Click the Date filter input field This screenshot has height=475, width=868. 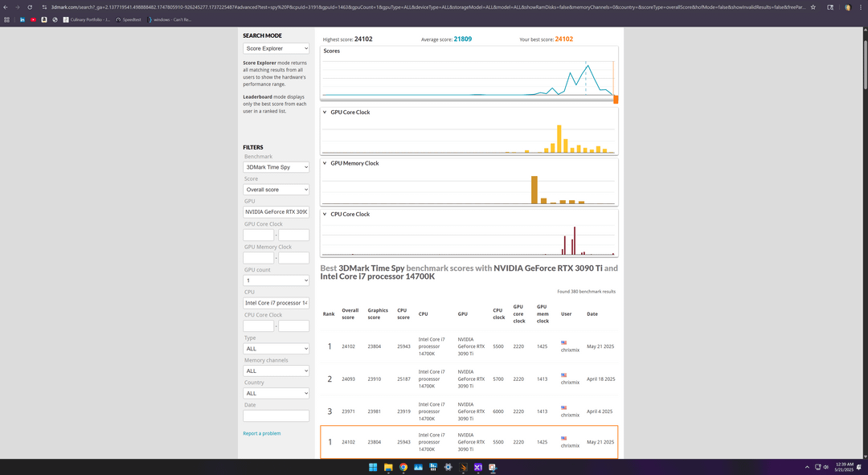coord(276,416)
